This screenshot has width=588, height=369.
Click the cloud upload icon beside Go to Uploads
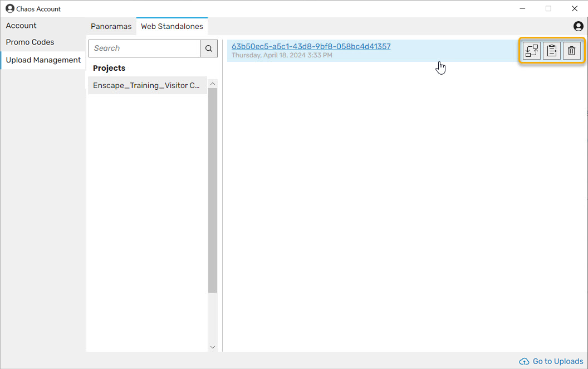point(524,361)
